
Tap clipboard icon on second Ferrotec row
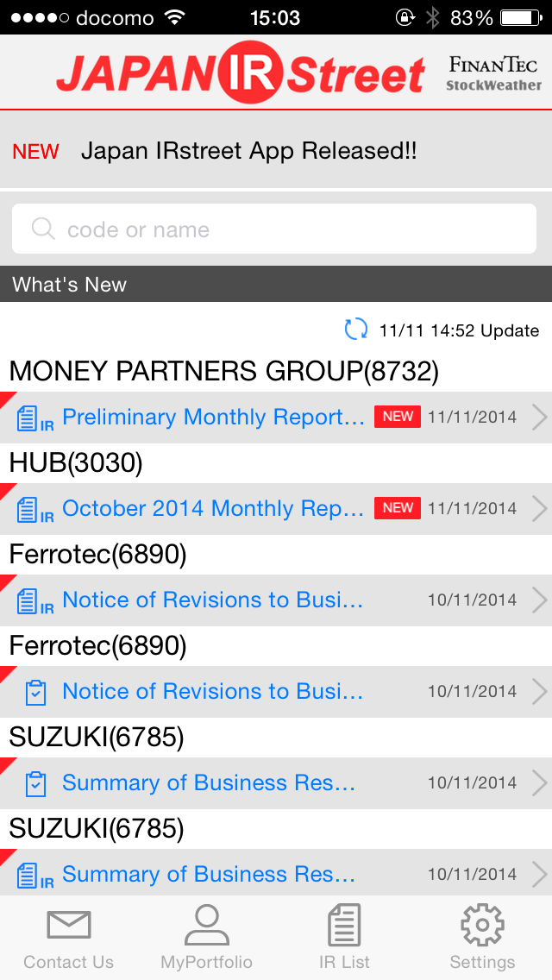tap(35, 692)
